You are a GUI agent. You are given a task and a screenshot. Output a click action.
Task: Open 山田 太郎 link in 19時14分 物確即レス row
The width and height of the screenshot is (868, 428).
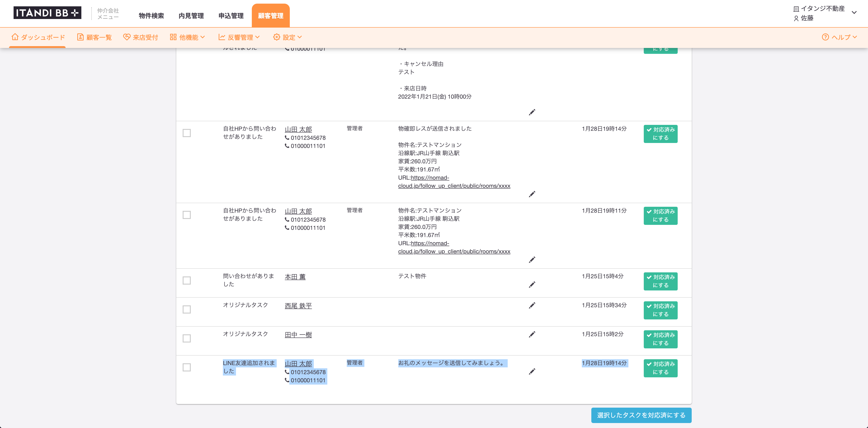[x=298, y=130]
